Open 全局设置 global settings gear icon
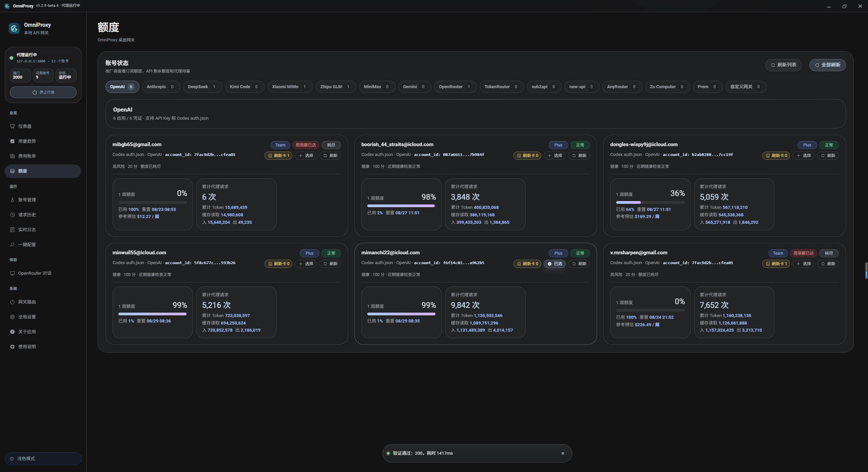Image resolution: width=868 pixels, height=472 pixels. (x=12, y=317)
